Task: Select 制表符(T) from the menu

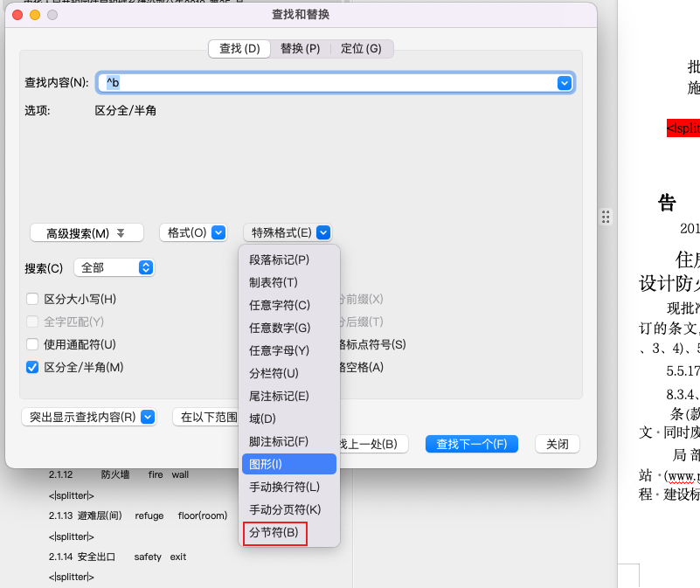Action: pyautogui.click(x=274, y=282)
